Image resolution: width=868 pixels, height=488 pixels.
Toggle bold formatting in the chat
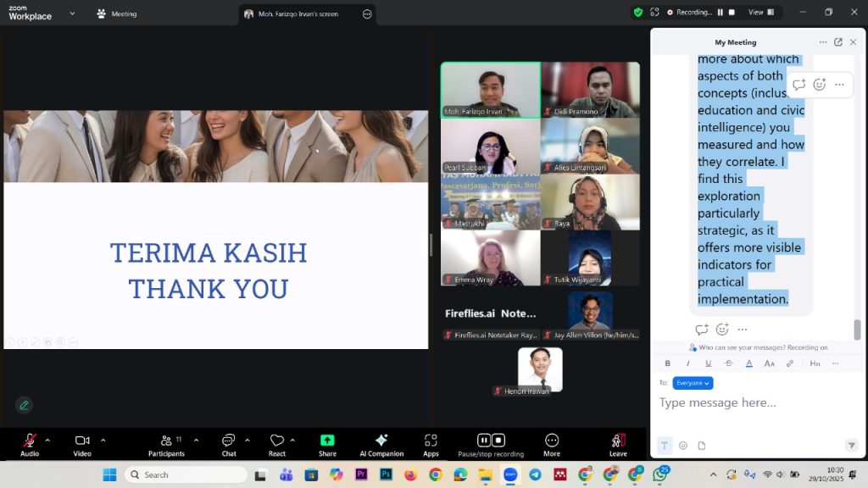tap(667, 363)
